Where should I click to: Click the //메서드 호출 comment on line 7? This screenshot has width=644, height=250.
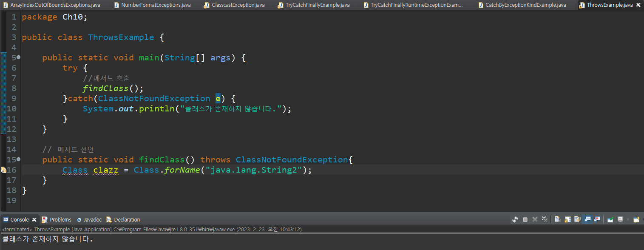(106, 78)
